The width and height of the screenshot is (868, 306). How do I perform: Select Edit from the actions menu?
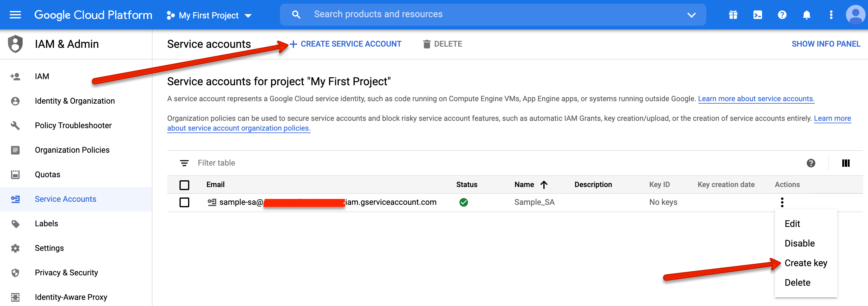(792, 224)
